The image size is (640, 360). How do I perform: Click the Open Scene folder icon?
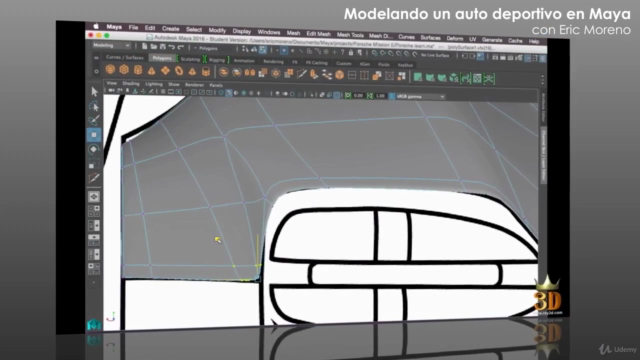tap(154, 47)
